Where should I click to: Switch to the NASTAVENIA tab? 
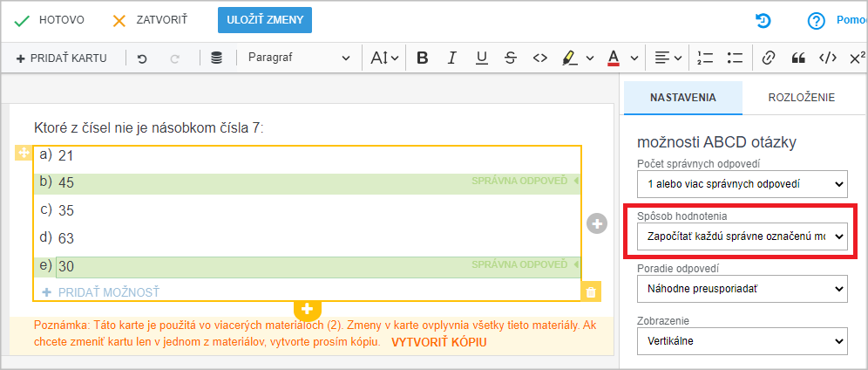(683, 98)
